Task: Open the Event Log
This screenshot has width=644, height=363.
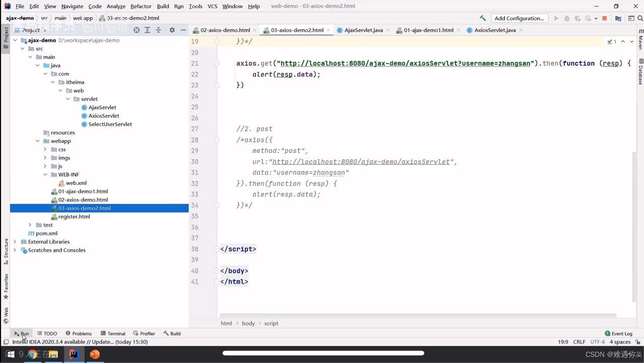Action: click(x=618, y=333)
